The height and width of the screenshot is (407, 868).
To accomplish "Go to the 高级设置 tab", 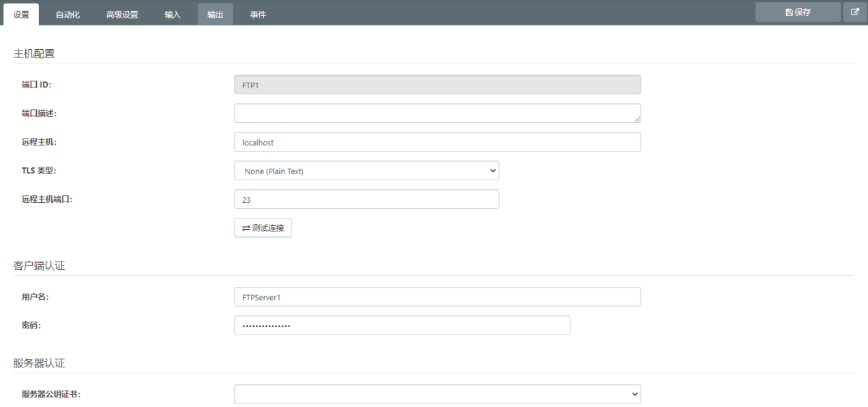I will [122, 14].
